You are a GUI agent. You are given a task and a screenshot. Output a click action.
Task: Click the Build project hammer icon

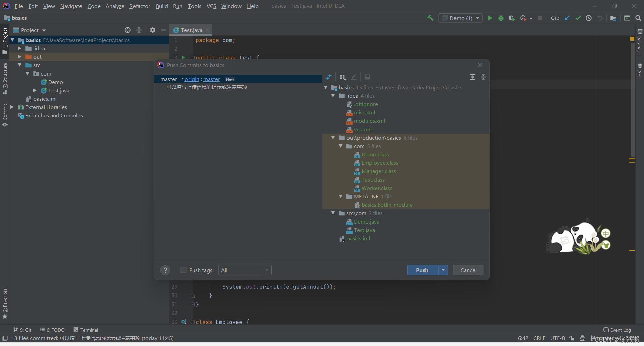click(430, 18)
